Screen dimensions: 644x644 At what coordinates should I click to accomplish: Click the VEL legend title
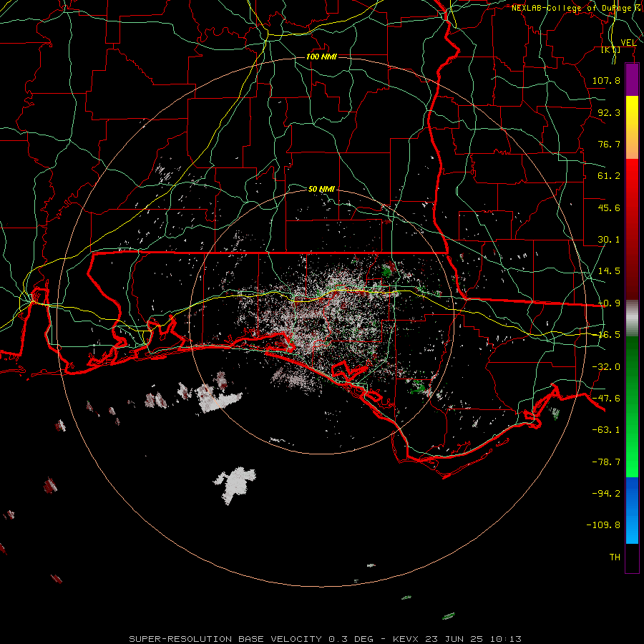coord(628,42)
